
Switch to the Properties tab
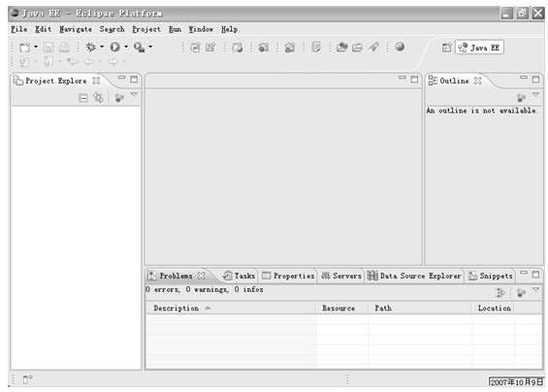(288, 276)
